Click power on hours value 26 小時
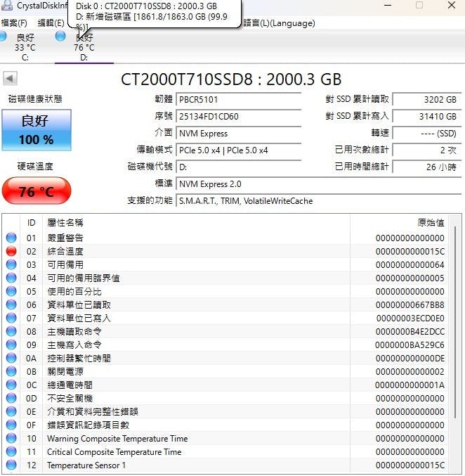Screen dimensions: 465x476 [427, 167]
